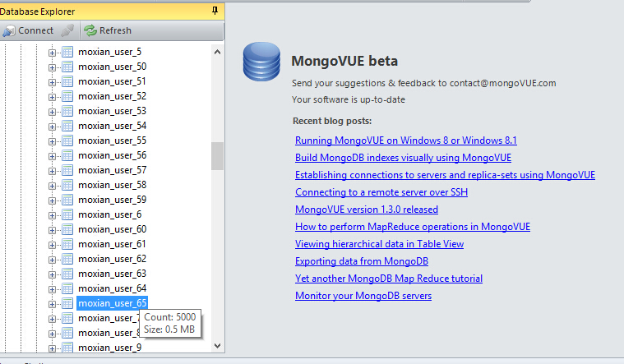Click the MongoVUE database logo icon

(261, 62)
